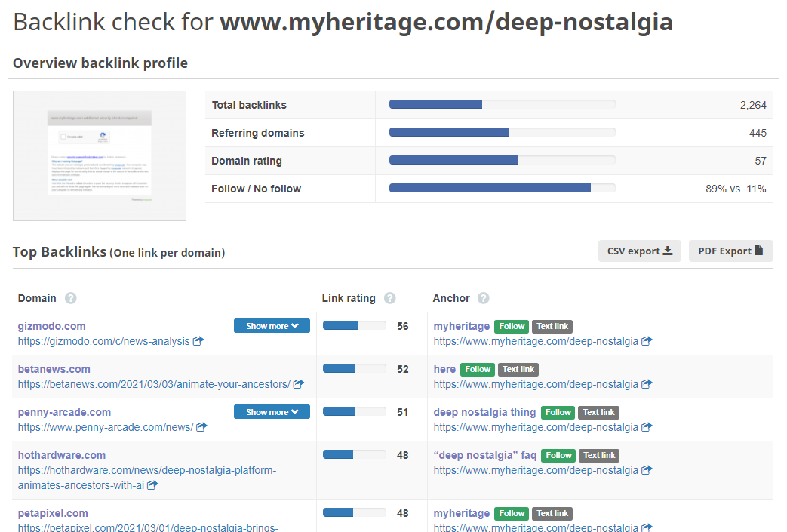Open gizmodo.com news-analysis page via external link icon

pyautogui.click(x=198, y=341)
